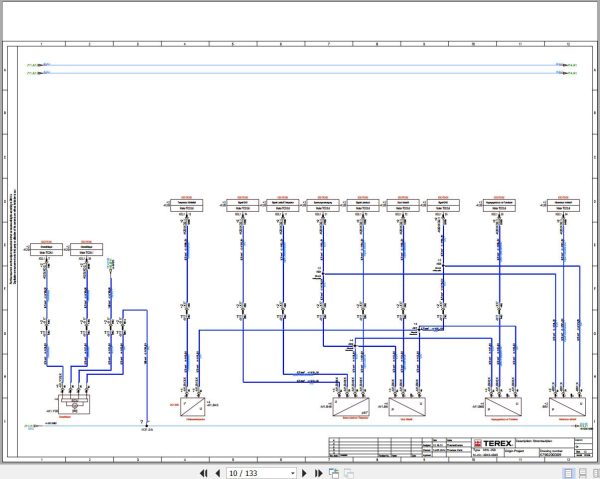Select the single page layout icon
The image size is (600, 479).
[x=568, y=473]
